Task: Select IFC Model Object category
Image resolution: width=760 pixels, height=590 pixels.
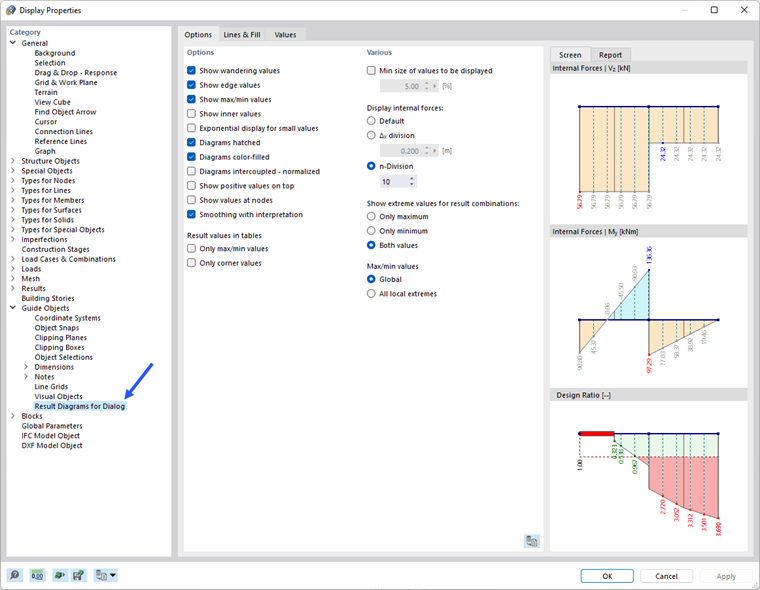Action: [50, 435]
